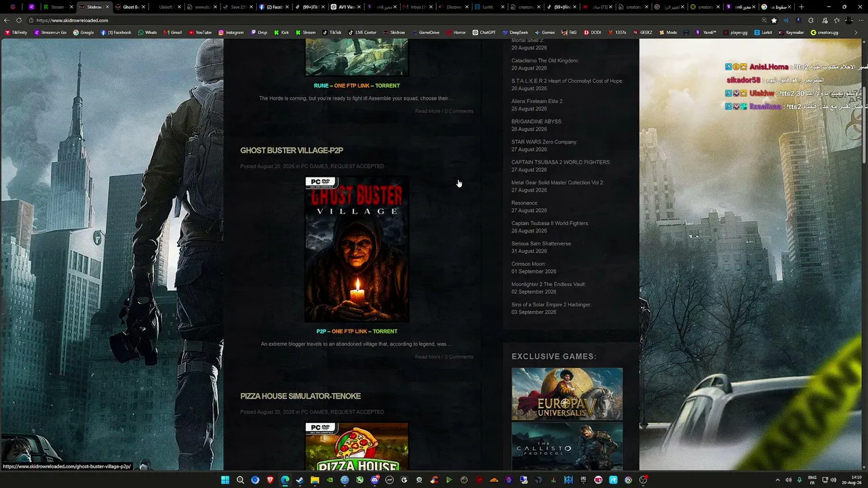The image size is (868, 488).
Task: Open the player.gg bookmark
Action: pos(734,33)
